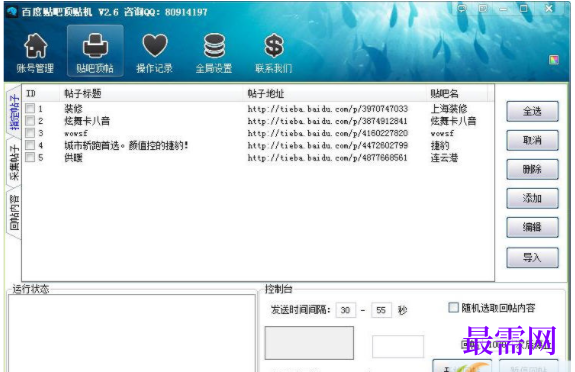This screenshot has width=575, height=372.
Task: Click the 删除 delete button
Action: 532,169
